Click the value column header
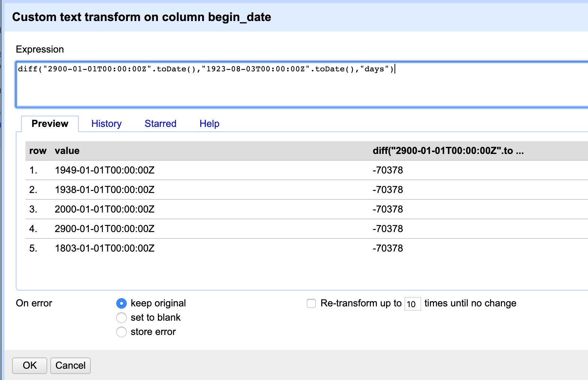588x380 pixels. (x=67, y=151)
